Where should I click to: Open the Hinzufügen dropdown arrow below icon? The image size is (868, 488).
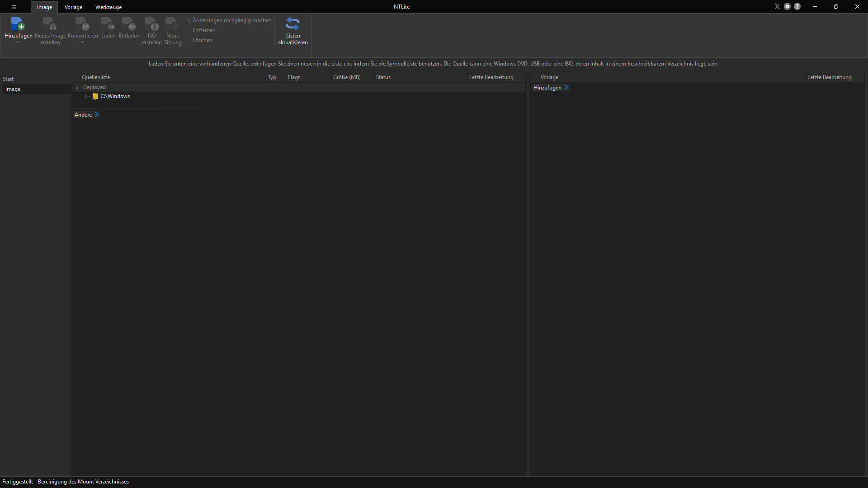tap(18, 42)
